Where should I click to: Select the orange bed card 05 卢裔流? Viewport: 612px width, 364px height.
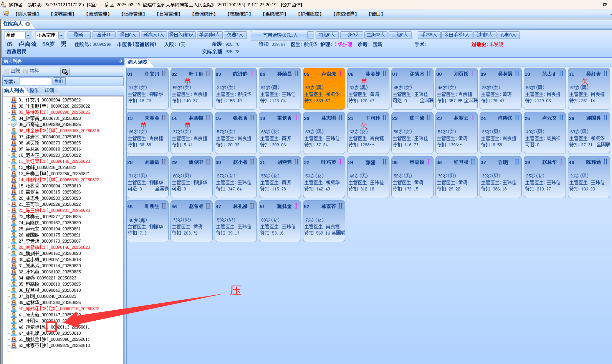click(324, 89)
